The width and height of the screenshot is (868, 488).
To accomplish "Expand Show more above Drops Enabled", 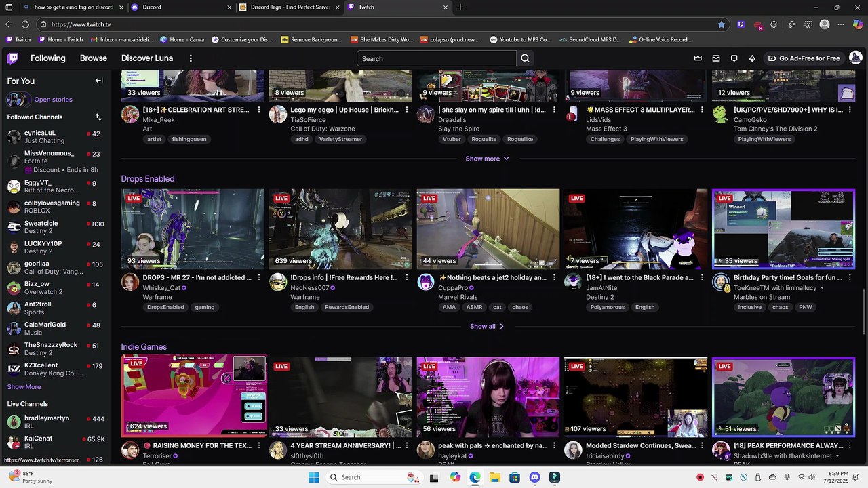I will pyautogui.click(x=487, y=159).
